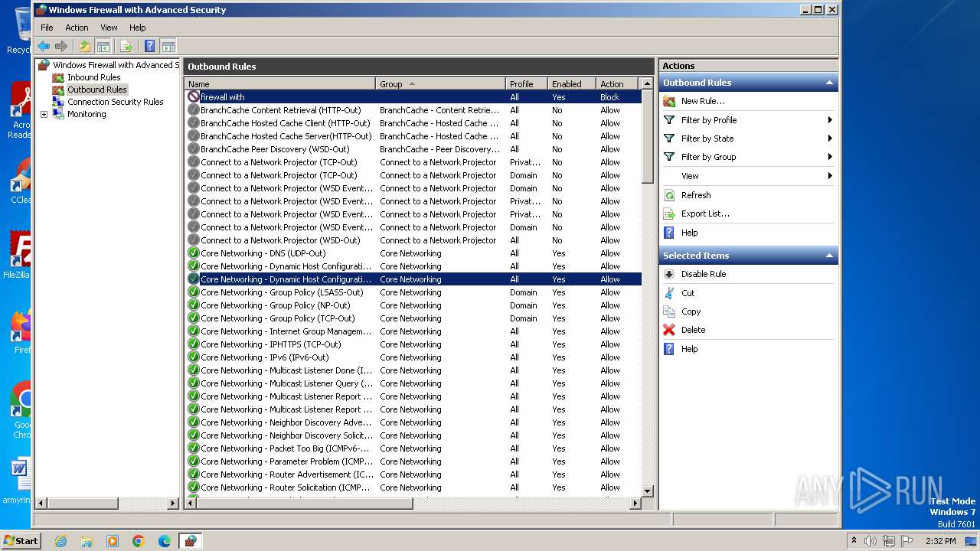Image resolution: width=980 pixels, height=551 pixels.
Task: Click the New Rule... action link
Action: tap(703, 101)
